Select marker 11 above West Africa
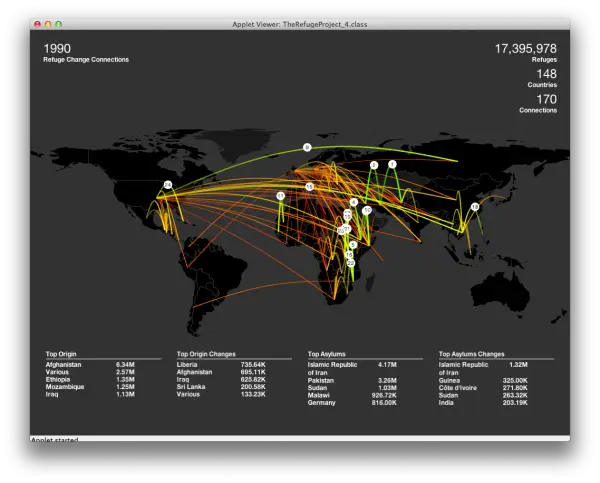The height and width of the screenshot is (483, 600). [x=280, y=196]
